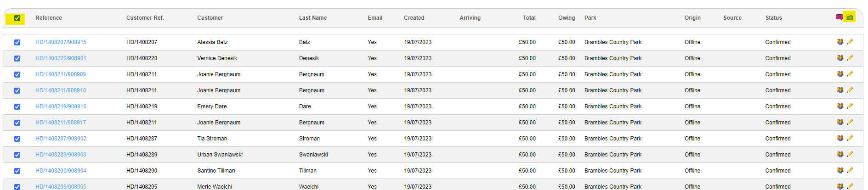Click the green folder icon in header
Image resolution: width=868 pixels, height=190 pixels.
[x=850, y=17]
